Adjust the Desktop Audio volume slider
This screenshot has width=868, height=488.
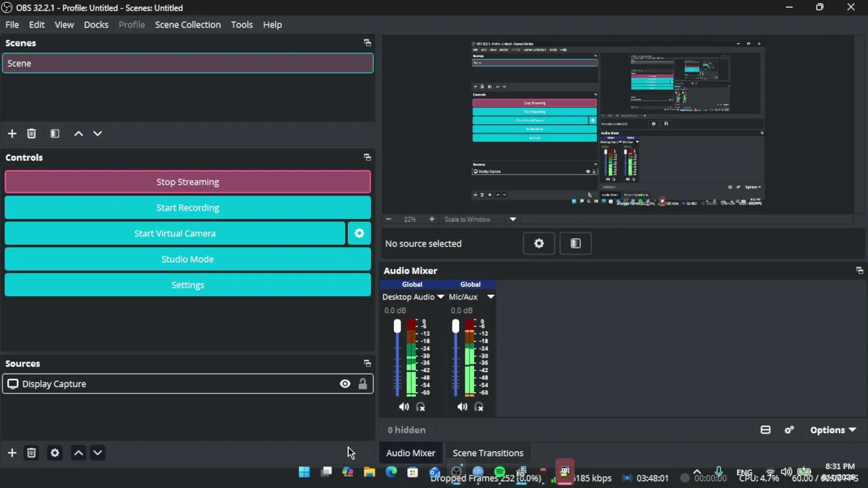click(x=397, y=327)
